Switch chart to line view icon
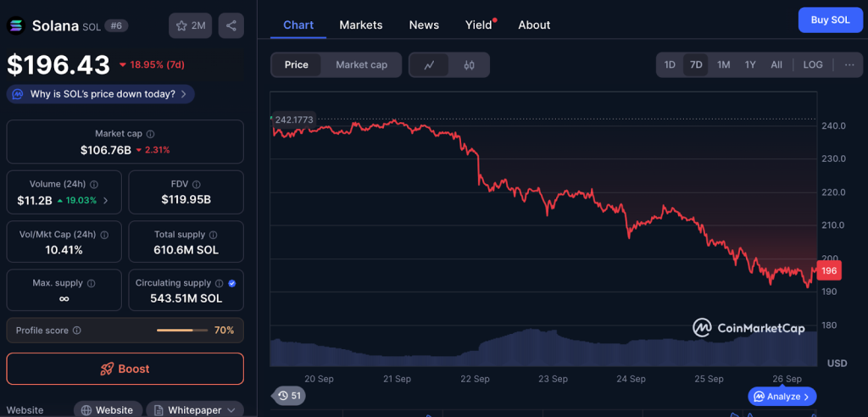 429,64
